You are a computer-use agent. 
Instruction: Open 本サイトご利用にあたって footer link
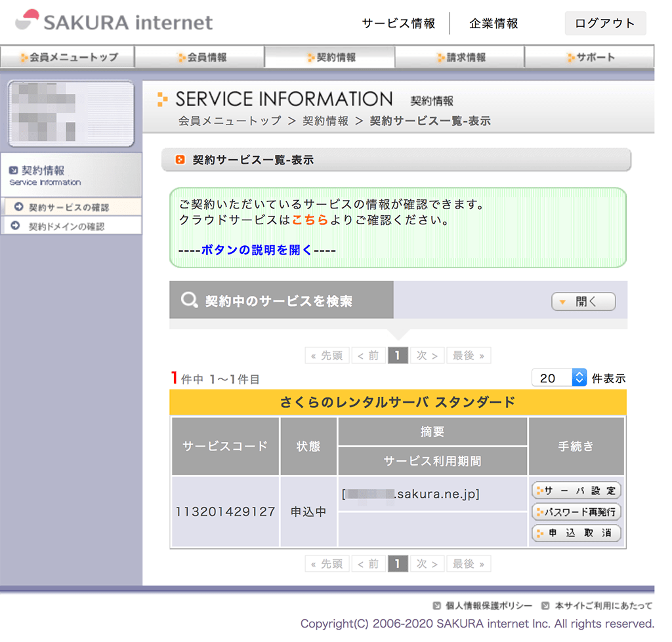[x=604, y=605]
